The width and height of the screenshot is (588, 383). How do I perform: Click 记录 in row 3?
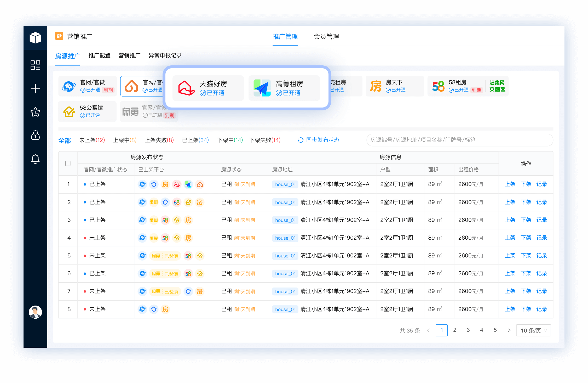(x=541, y=220)
